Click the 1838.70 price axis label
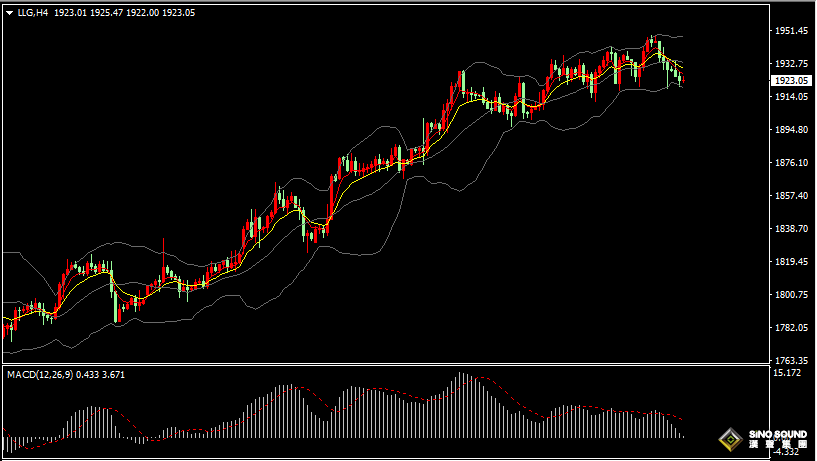This screenshot has width=817, height=461. pos(791,229)
